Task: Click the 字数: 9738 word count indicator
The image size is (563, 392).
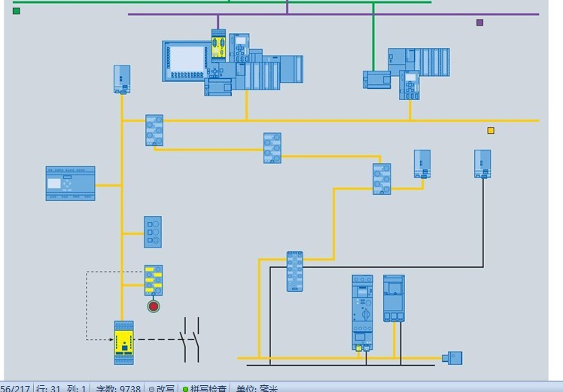Action: [118, 387]
